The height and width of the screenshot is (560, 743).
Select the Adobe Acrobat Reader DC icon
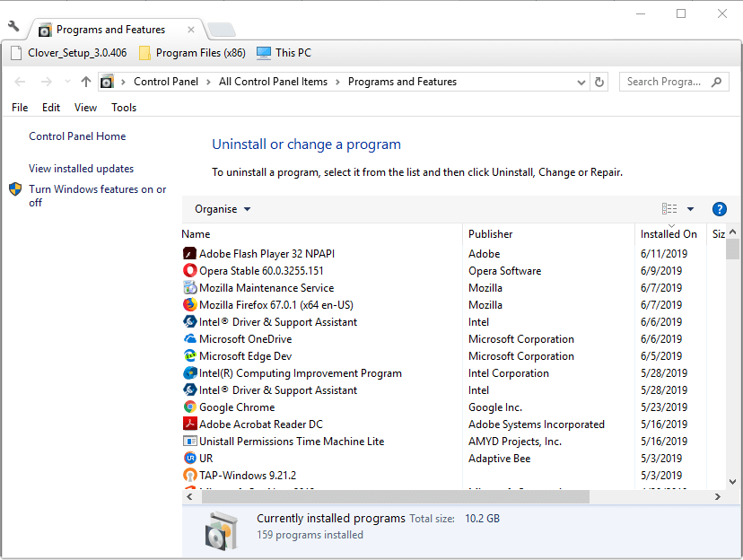click(x=189, y=424)
